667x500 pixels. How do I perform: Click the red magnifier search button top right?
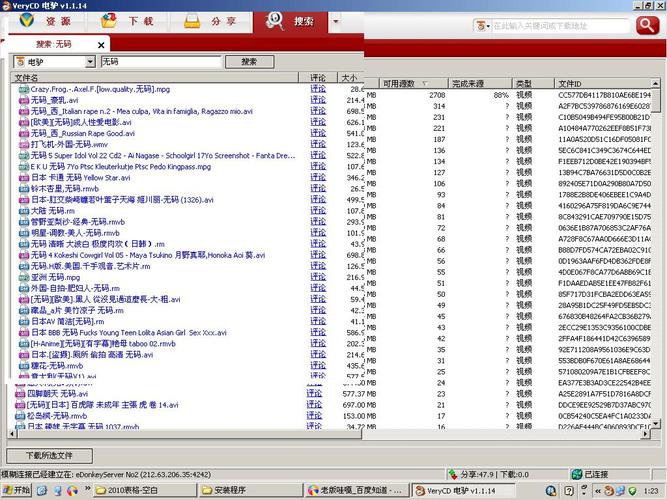point(647,26)
